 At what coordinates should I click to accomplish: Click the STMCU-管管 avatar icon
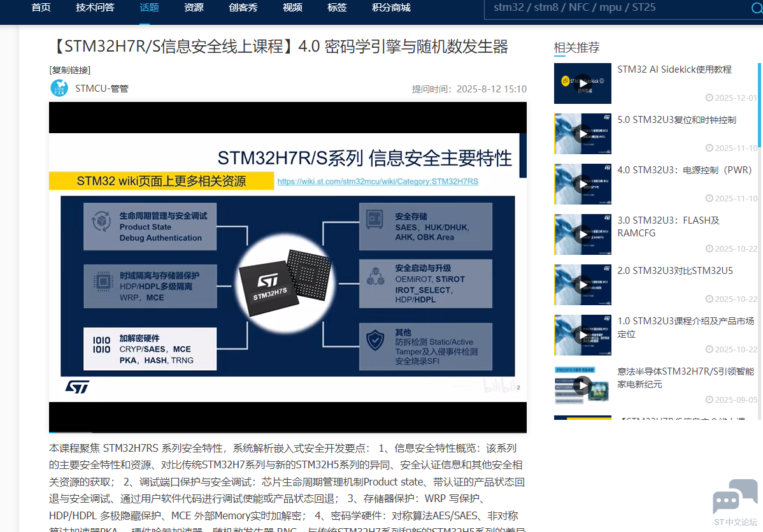pos(59,88)
